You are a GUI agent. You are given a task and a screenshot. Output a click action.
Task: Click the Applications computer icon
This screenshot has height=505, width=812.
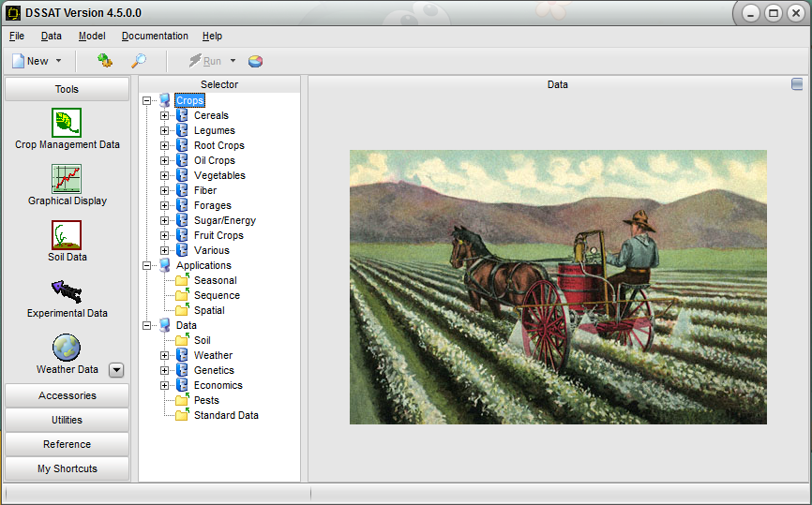tap(165, 265)
